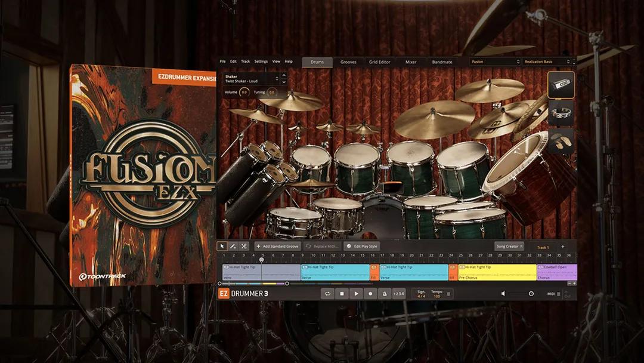Select the shaker percussion icon in the right sidebar
Viewport: 644px width, 363px height.
(x=561, y=85)
